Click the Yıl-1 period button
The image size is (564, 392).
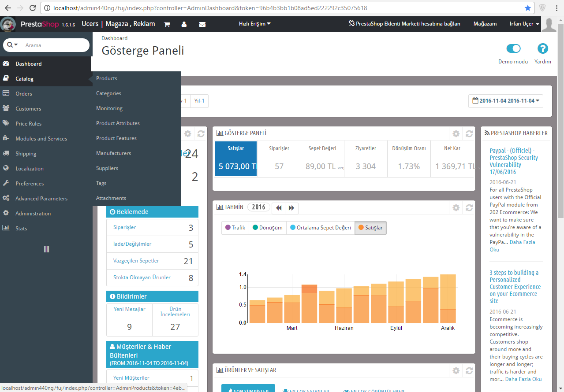pos(199,101)
